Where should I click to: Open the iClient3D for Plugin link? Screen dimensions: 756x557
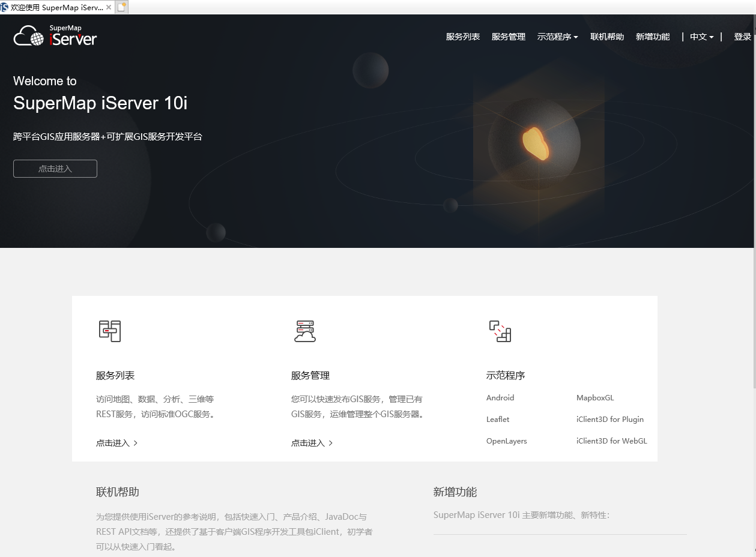(x=610, y=420)
